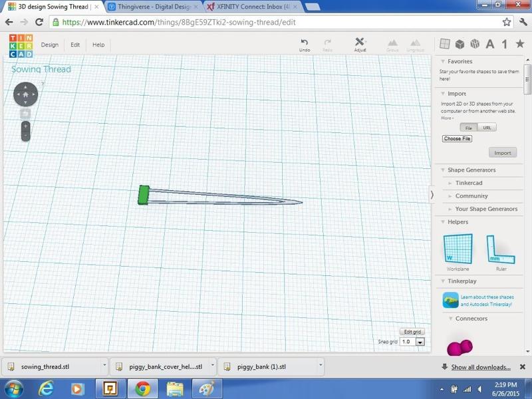Expand Your Shape Generators
532x399 pixels.
coord(450,209)
